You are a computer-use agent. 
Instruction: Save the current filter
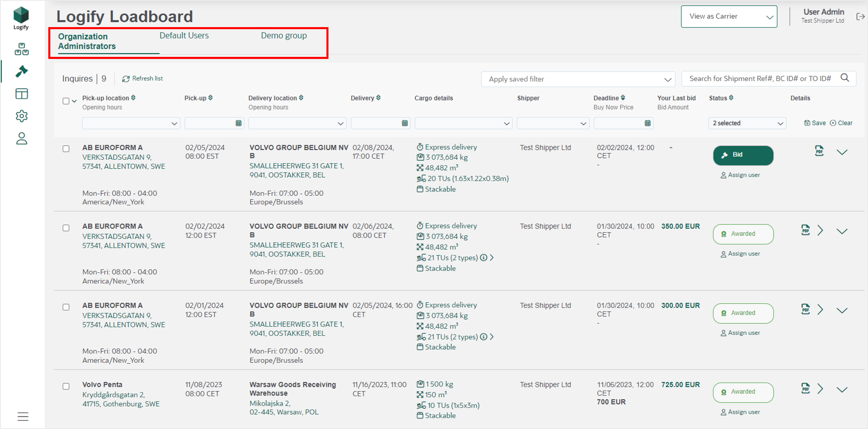(815, 123)
